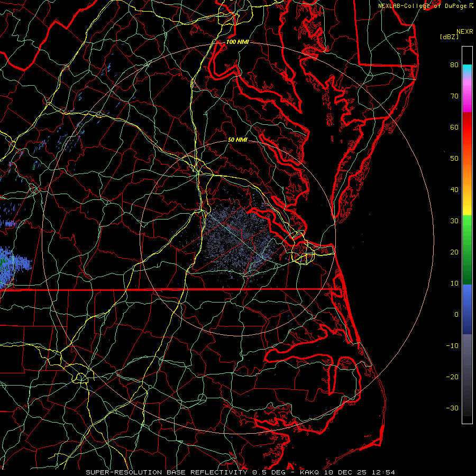This screenshot has width=476, height=476.
Task: Click the 10 DEC 25 12:54 timestamp
Action: (359, 472)
